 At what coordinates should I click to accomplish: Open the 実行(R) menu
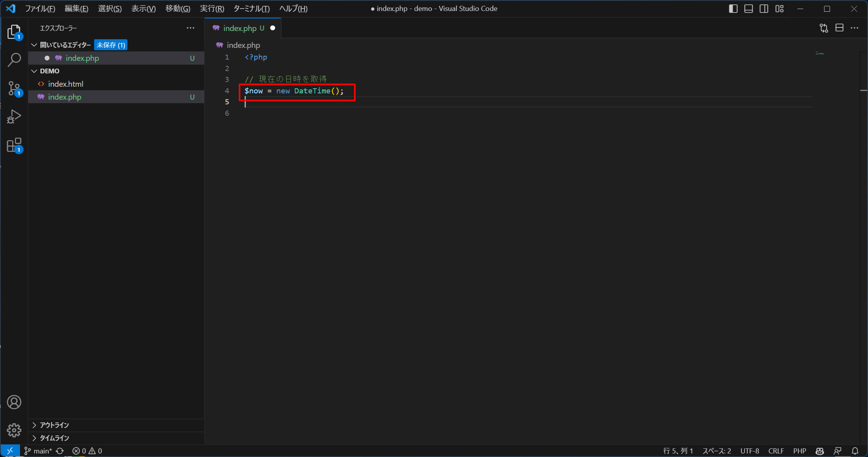pos(212,9)
